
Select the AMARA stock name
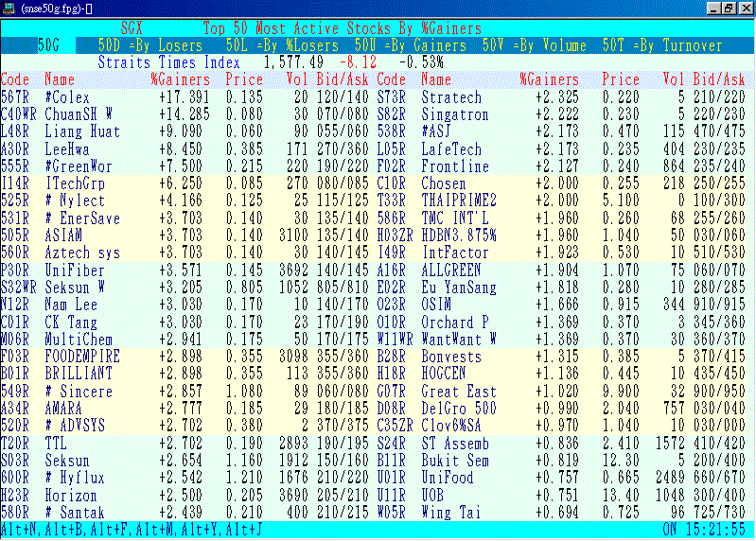(x=63, y=409)
